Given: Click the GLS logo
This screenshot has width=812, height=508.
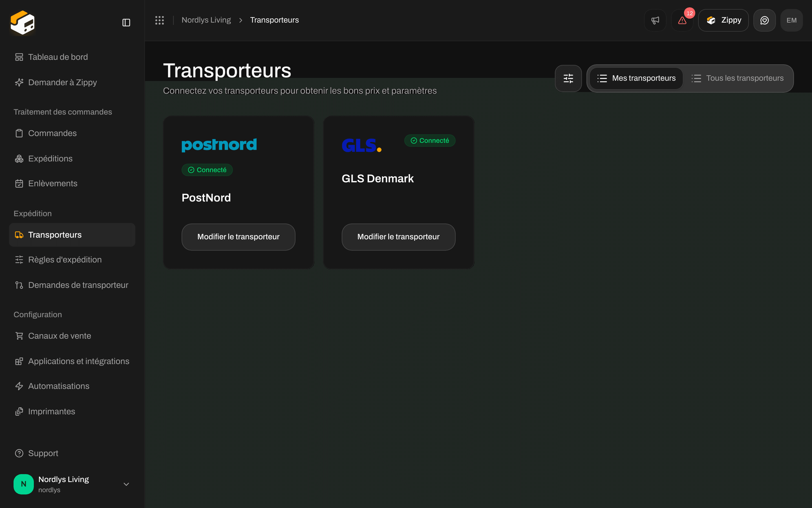Looking at the screenshot, I should click(361, 145).
